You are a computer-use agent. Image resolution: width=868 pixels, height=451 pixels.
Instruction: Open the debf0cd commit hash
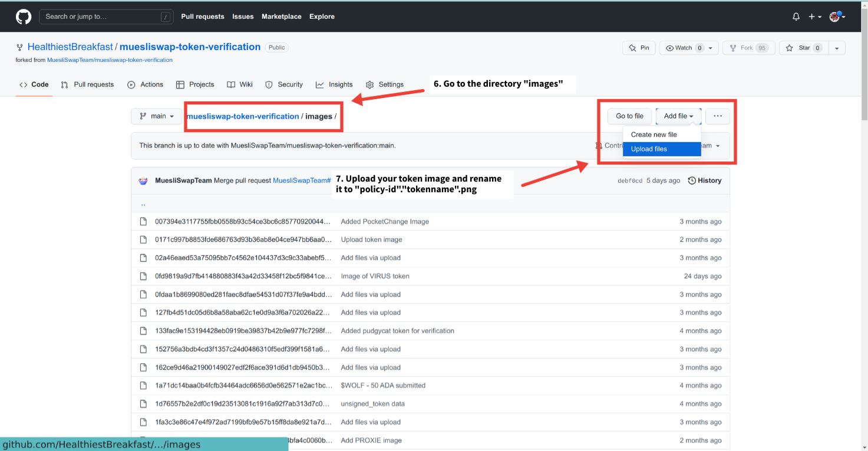tap(630, 180)
